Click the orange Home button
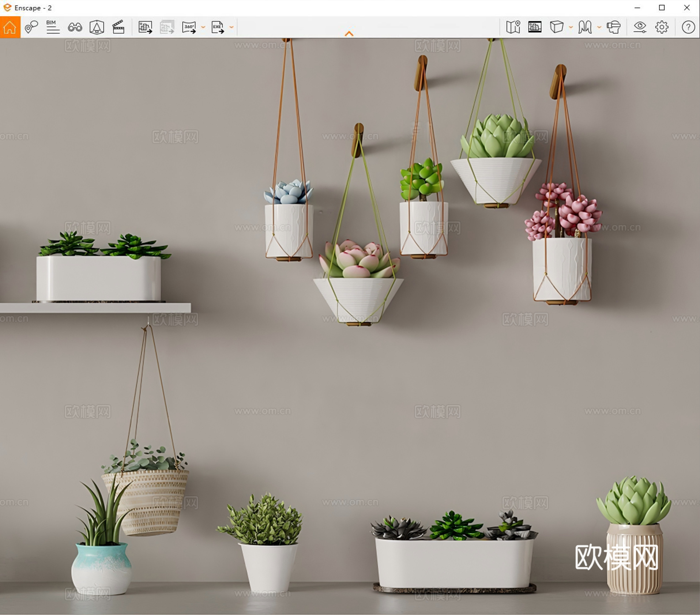Viewport: 700px width, 615px height. (10, 27)
